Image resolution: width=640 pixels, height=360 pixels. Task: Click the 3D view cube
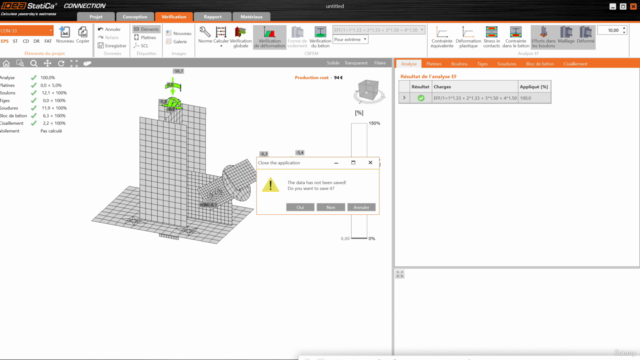click(x=369, y=91)
